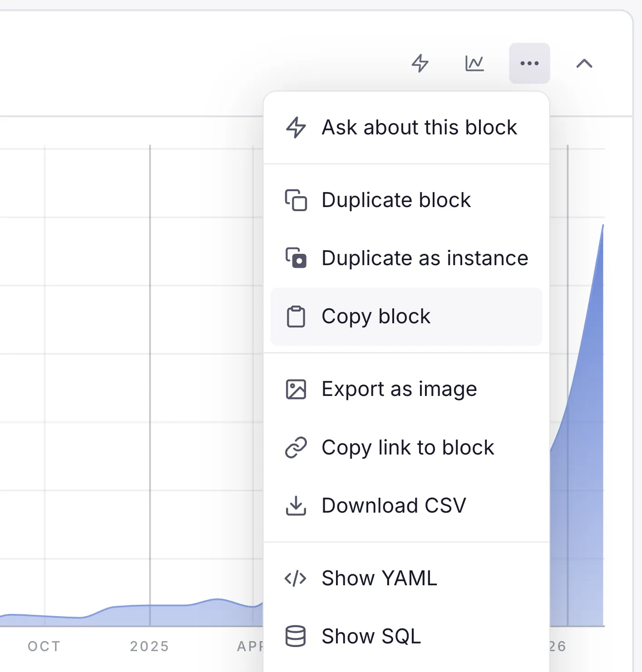Click the code brackets icon beside Show YAML
This screenshot has width=642, height=672.
296,578
